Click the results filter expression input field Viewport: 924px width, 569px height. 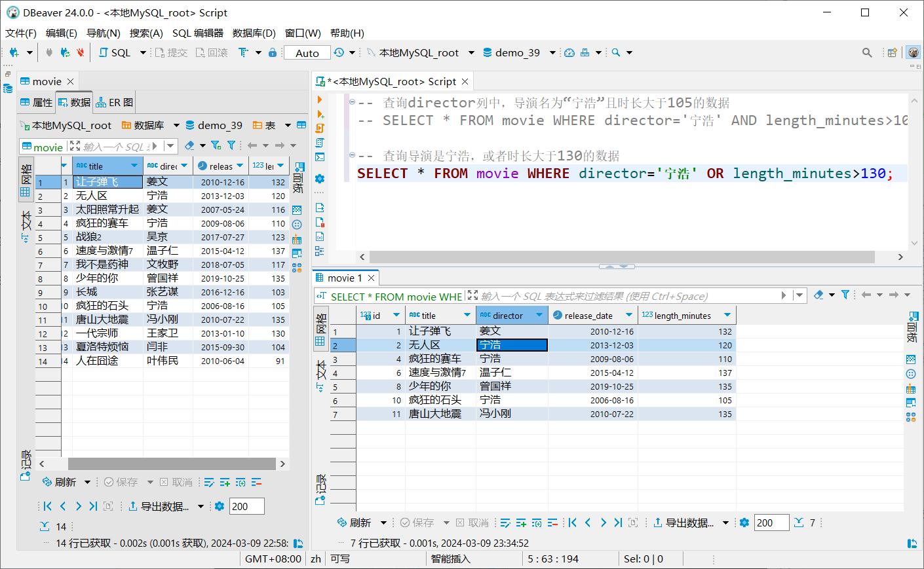point(629,296)
